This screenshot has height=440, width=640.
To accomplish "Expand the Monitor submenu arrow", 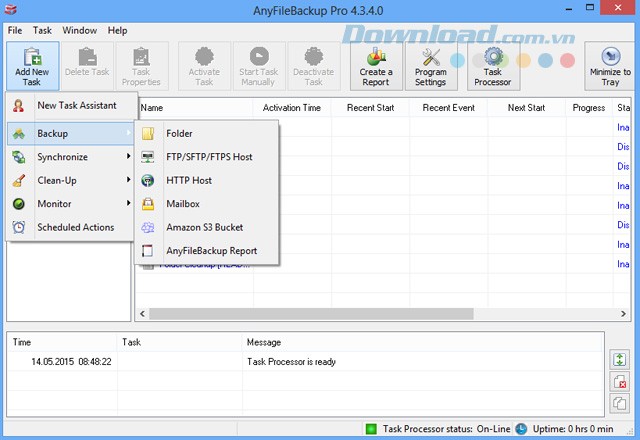I will [x=129, y=203].
